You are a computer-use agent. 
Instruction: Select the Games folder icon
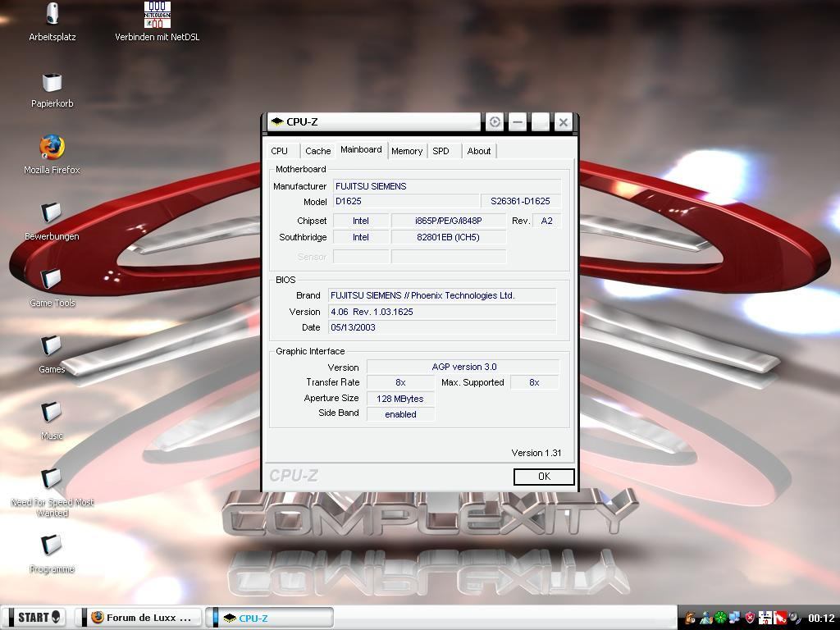pyautogui.click(x=52, y=354)
